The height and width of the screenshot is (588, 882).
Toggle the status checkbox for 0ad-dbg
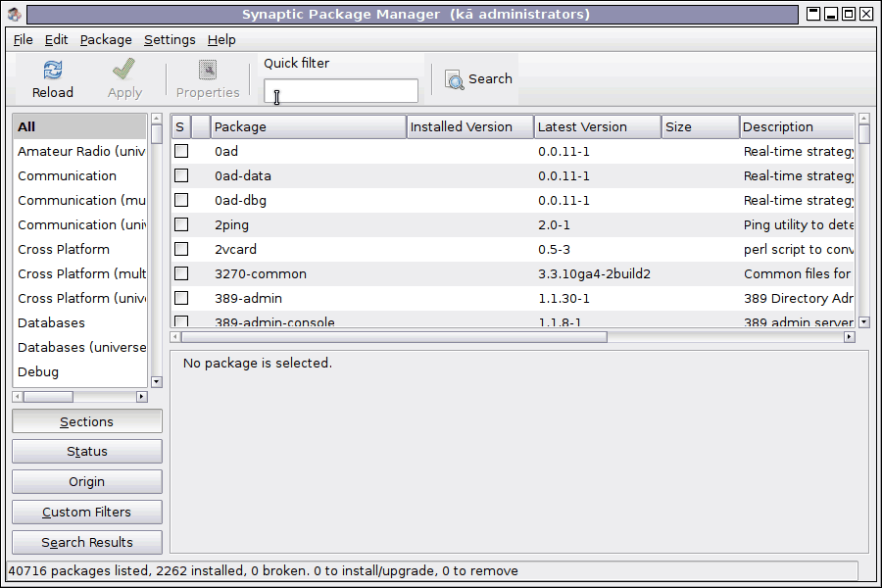181,200
